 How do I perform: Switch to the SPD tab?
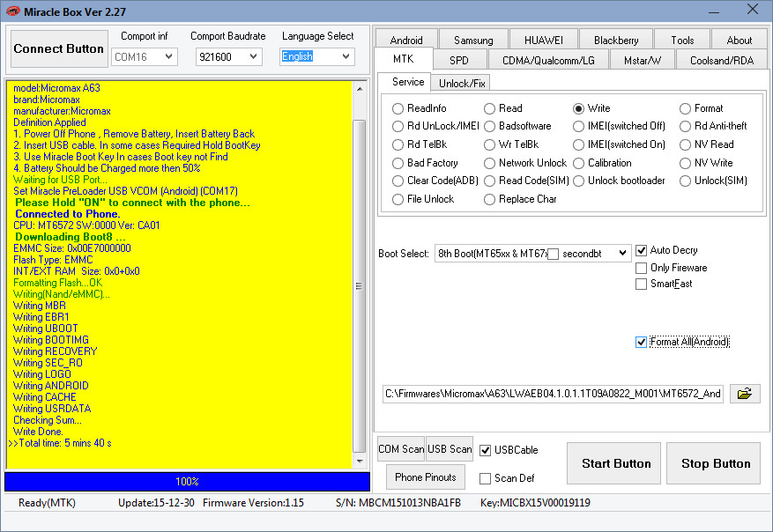coord(458,61)
